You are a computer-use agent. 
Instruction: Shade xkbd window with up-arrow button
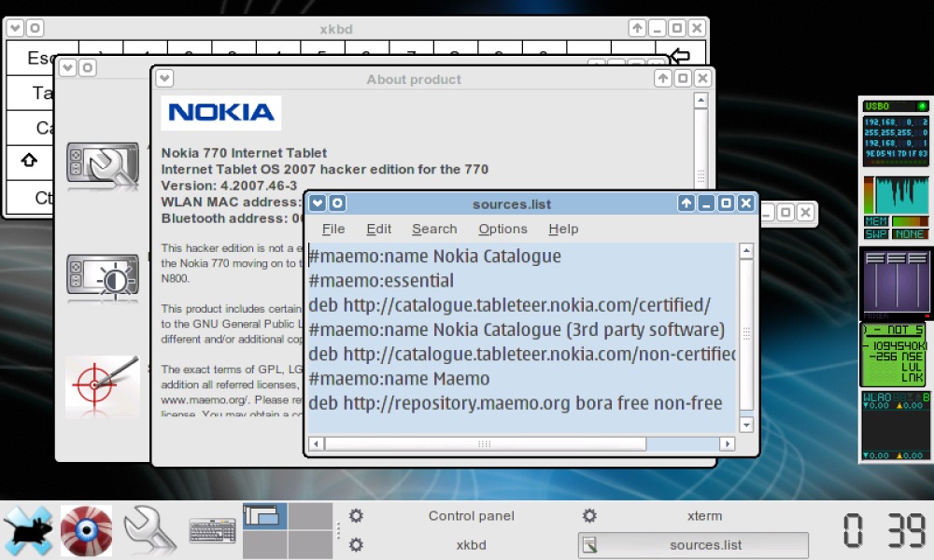pos(637,28)
